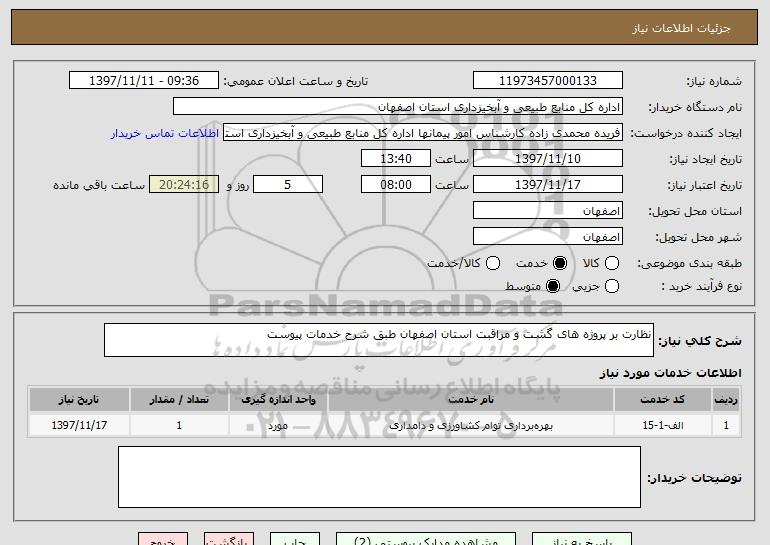The height and width of the screenshot is (545, 770).
Task: Click the delivery province field اصفهان
Action: click(548, 211)
